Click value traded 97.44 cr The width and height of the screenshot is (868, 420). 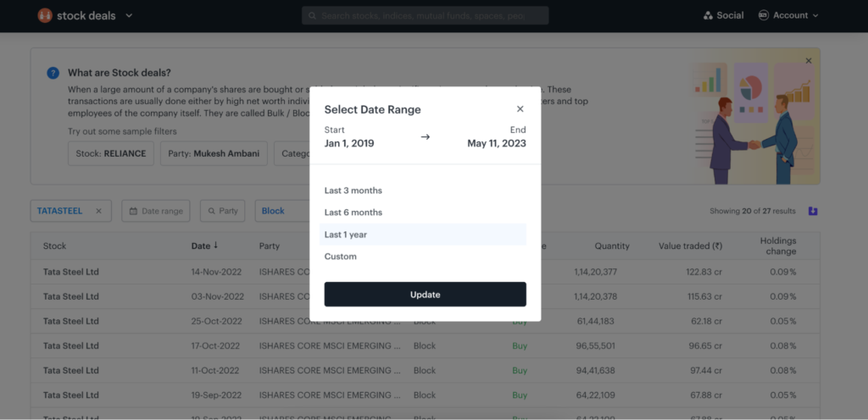[x=707, y=370]
